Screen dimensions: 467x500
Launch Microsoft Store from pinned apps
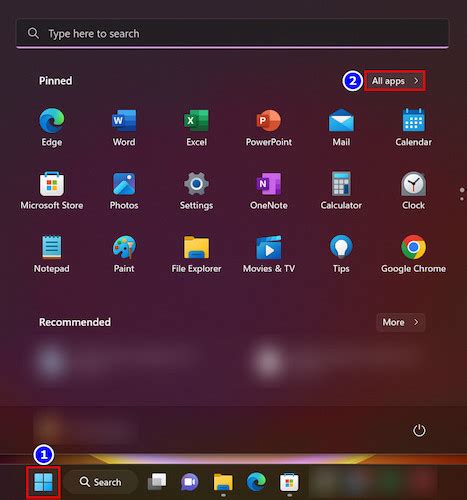[52, 190]
